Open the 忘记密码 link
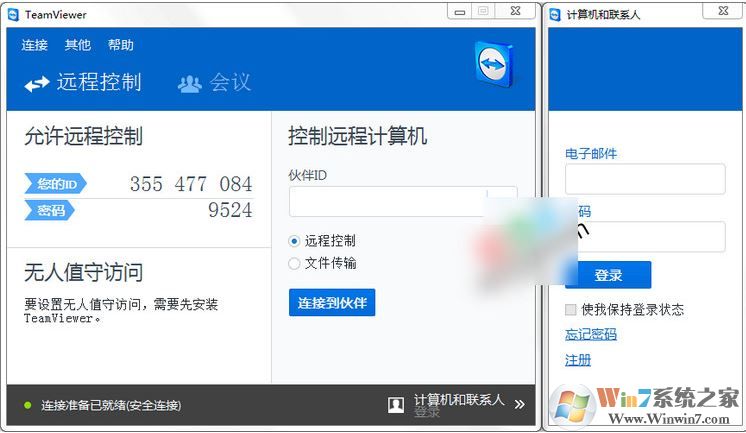The image size is (746, 433). pyautogui.click(x=591, y=335)
